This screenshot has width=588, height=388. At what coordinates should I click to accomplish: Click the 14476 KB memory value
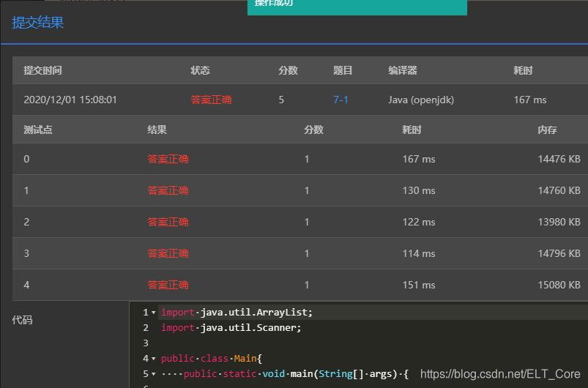pyautogui.click(x=559, y=159)
